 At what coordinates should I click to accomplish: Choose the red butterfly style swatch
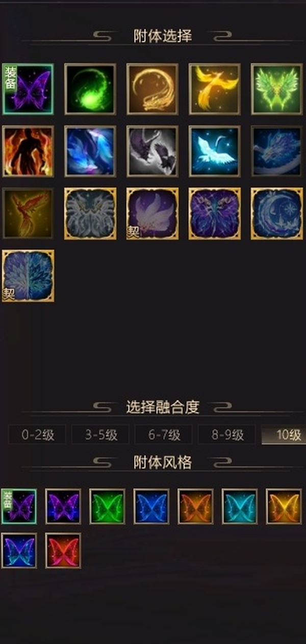click(63, 551)
